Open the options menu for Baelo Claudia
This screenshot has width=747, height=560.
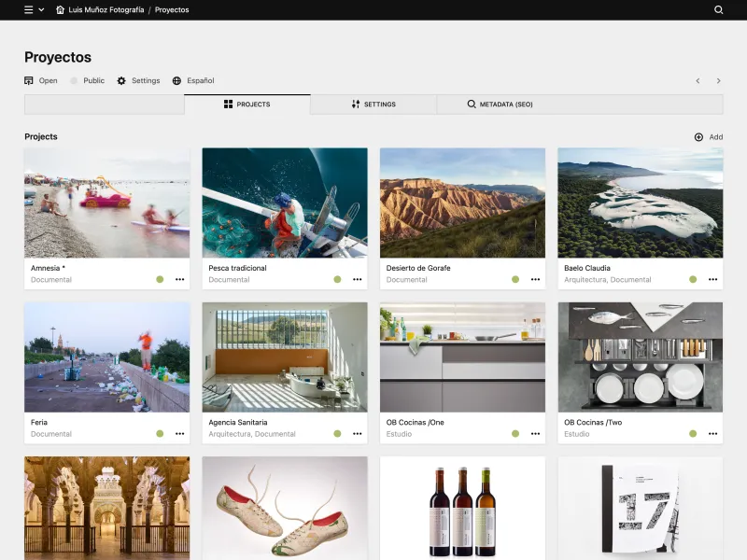tap(713, 278)
